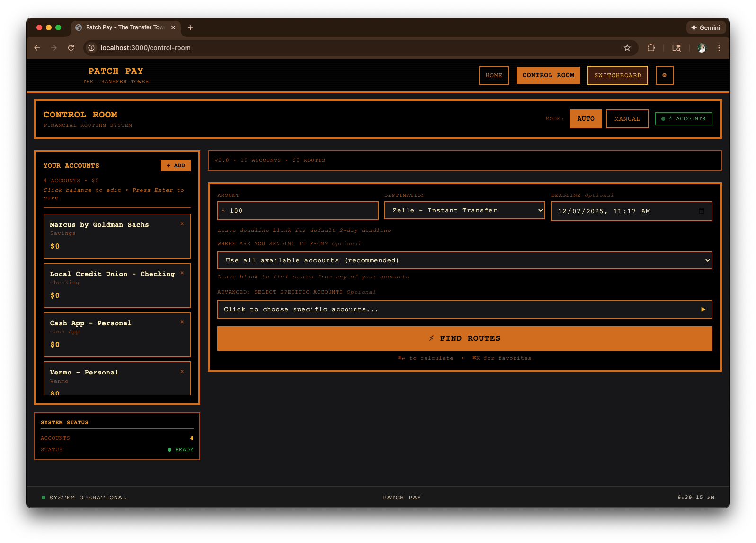Screen dimensions: 756x543
Task: Select the Cash App - Personal name
Action: pos(91,323)
